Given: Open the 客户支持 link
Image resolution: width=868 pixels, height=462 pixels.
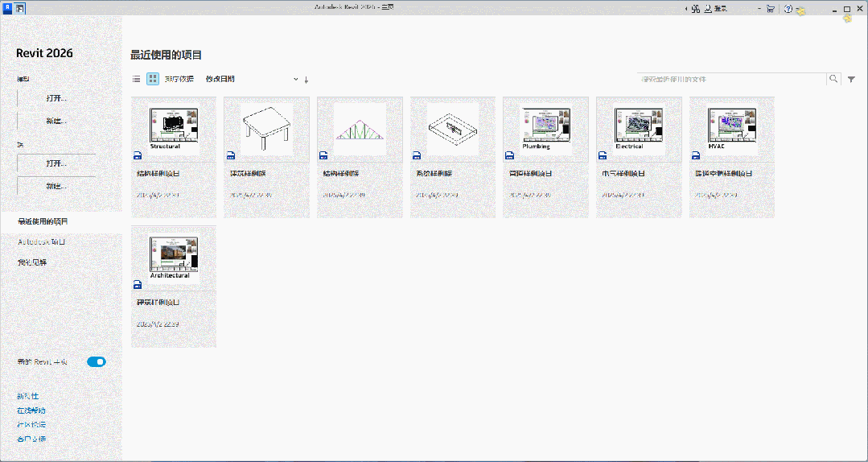Looking at the screenshot, I should coord(31,439).
